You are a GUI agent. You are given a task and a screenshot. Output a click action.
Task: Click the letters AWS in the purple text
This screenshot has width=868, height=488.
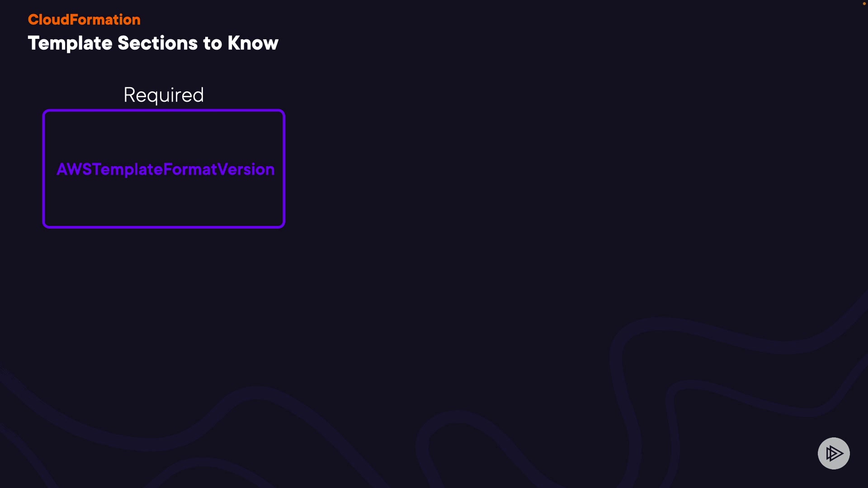[74, 169]
